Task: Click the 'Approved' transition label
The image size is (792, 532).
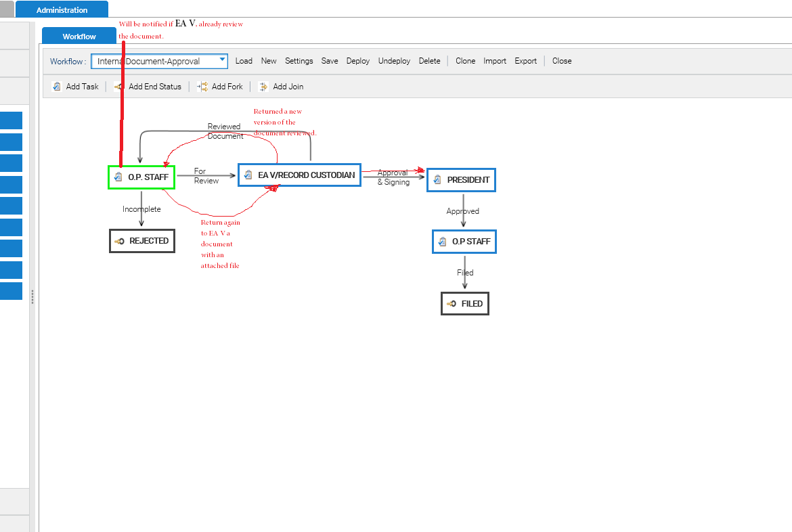Action: click(462, 211)
